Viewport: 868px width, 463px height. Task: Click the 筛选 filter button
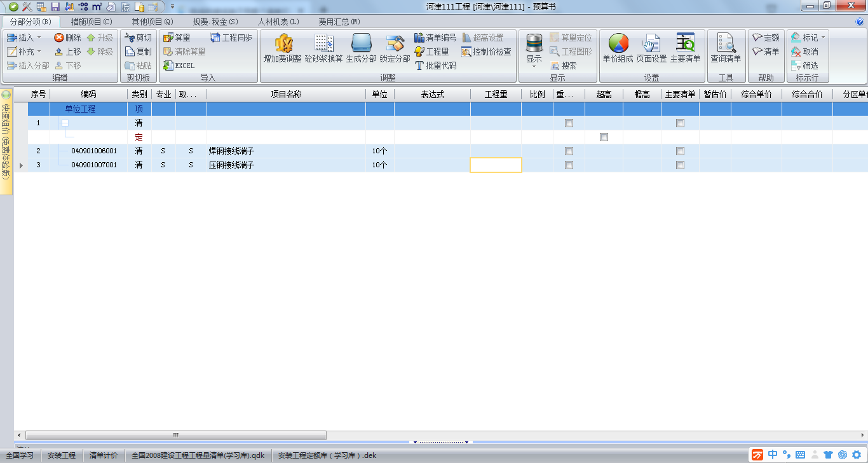coord(804,66)
